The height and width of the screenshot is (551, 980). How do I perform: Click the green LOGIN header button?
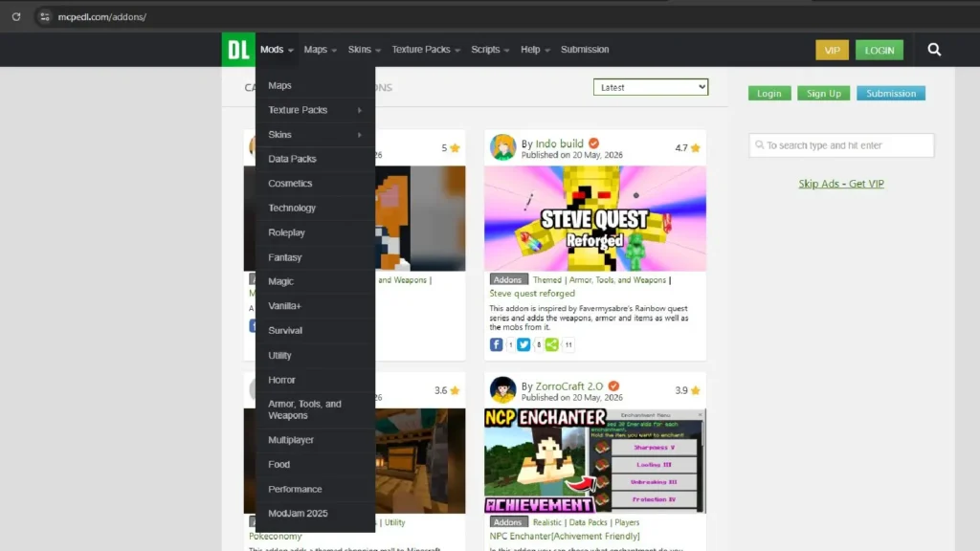[880, 50]
